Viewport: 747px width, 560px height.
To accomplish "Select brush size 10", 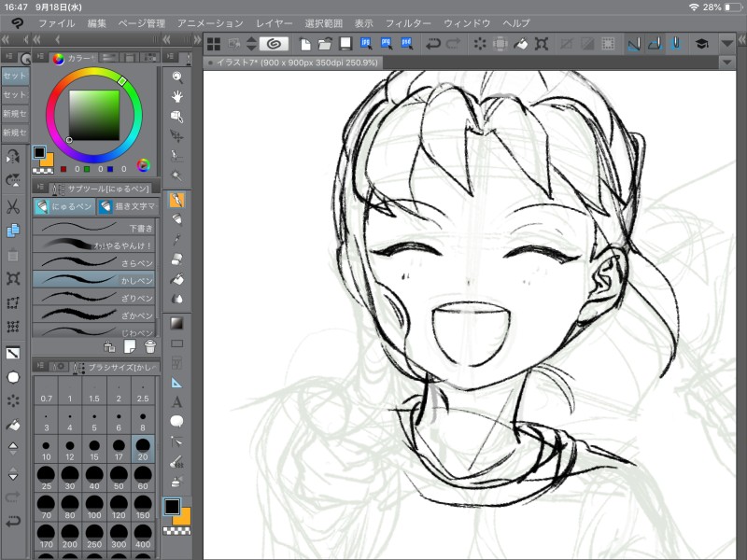I will (x=46, y=449).
